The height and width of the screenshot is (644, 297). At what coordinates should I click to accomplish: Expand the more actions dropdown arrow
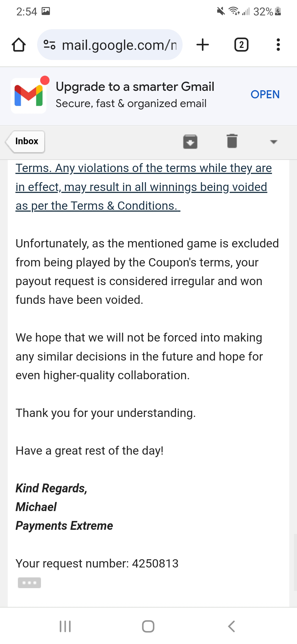(x=273, y=142)
